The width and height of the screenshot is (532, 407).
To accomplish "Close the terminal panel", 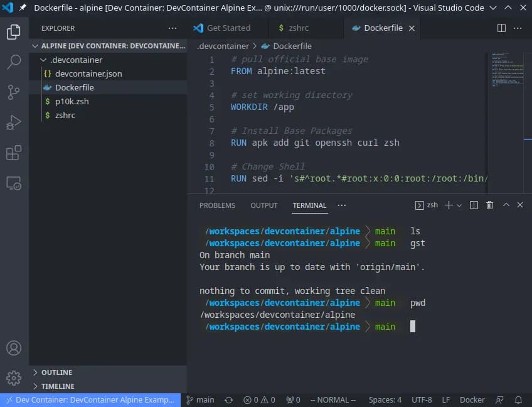I will coord(520,205).
